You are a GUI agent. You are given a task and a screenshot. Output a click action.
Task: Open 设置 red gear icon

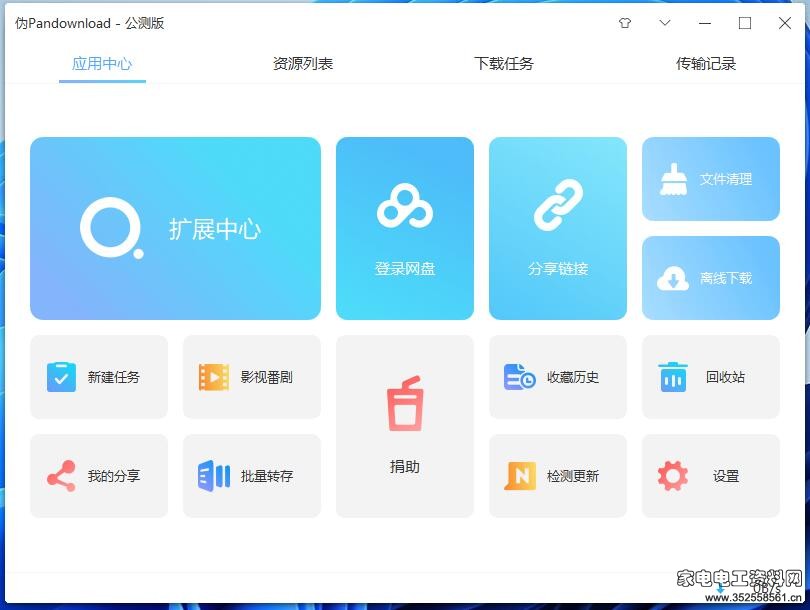[673, 476]
